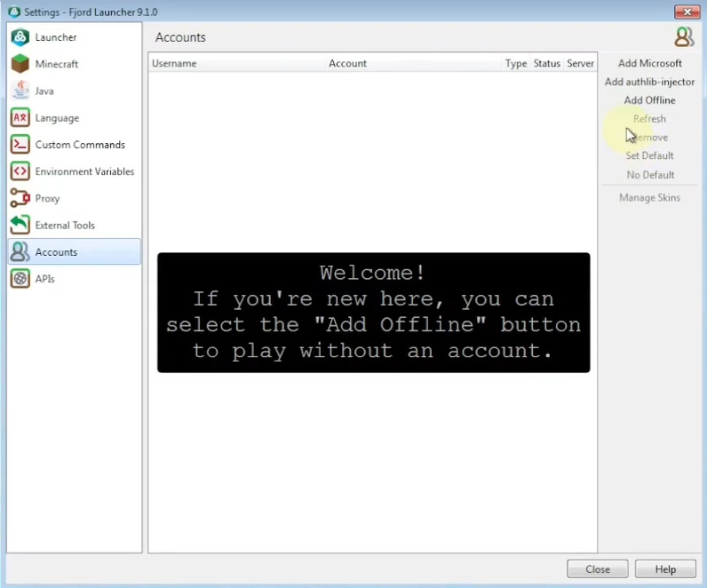
Task: Click the Java coffee cup icon
Action: [x=20, y=91]
